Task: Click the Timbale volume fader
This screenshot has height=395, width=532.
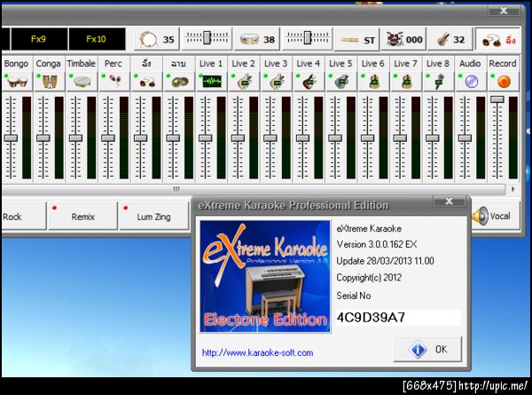Action: click(x=75, y=138)
